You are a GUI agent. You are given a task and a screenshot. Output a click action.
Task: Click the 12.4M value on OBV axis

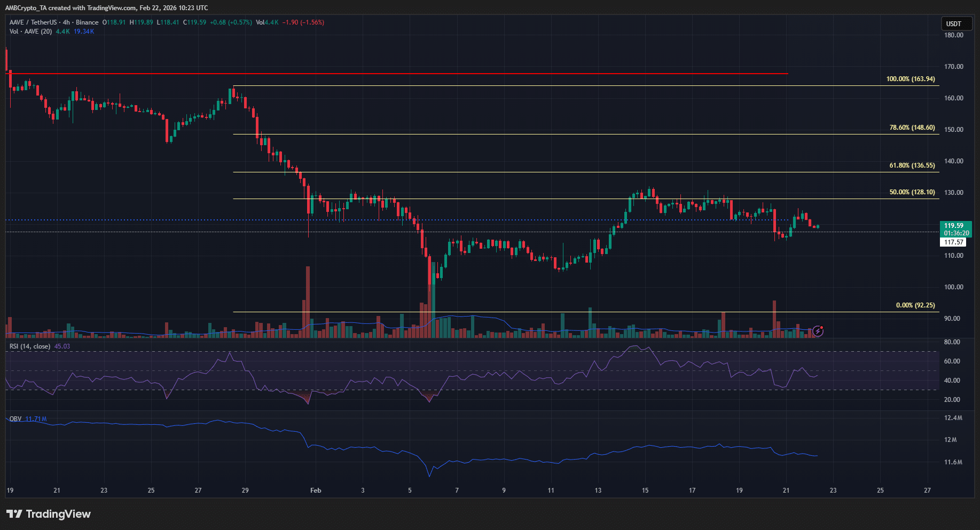953,418
